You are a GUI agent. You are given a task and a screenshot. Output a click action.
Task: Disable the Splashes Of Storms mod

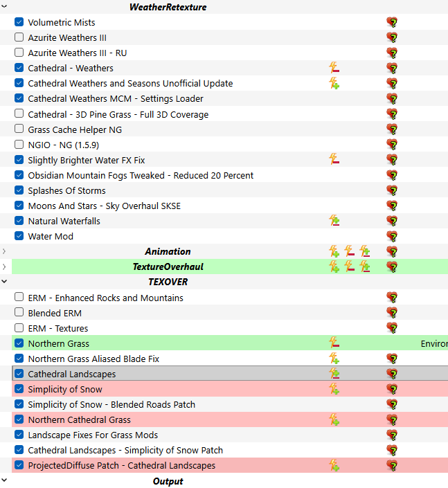coord(19,190)
